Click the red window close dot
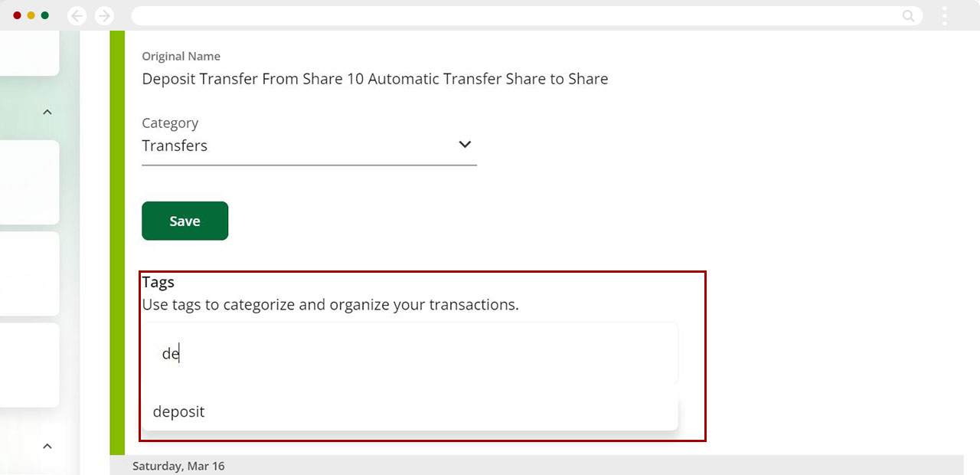The width and height of the screenshot is (980, 475). click(x=18, y=15)
